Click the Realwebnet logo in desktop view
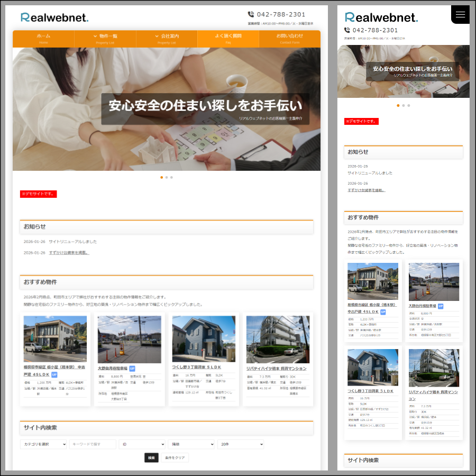 click(54, 17)
